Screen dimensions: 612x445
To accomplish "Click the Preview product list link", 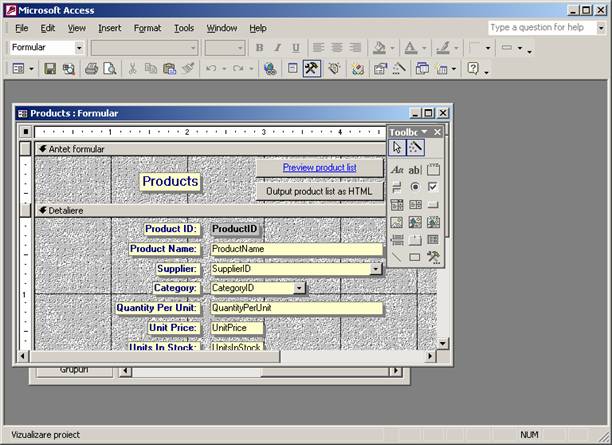I will pos(319,168).
